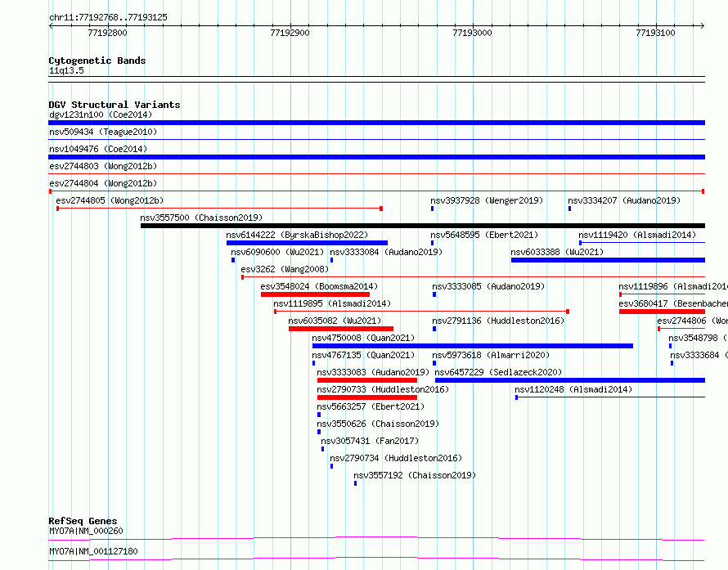This screenshot has height=570, width=728.
Task: Open the nsv1119420 (Alsmadi2014) label
Action: (x=637, y=235)
